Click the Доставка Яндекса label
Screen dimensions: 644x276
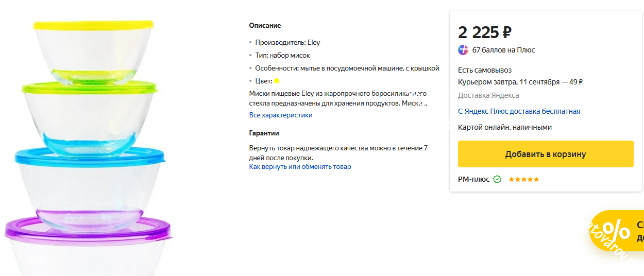[x=488, y=95]
